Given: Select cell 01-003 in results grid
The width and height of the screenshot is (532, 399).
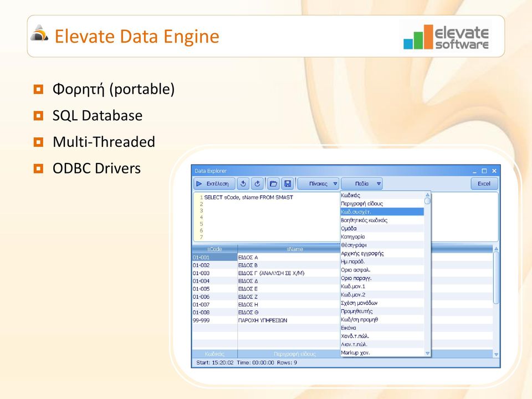Looking at the screenshot, I should pos(214,273).
